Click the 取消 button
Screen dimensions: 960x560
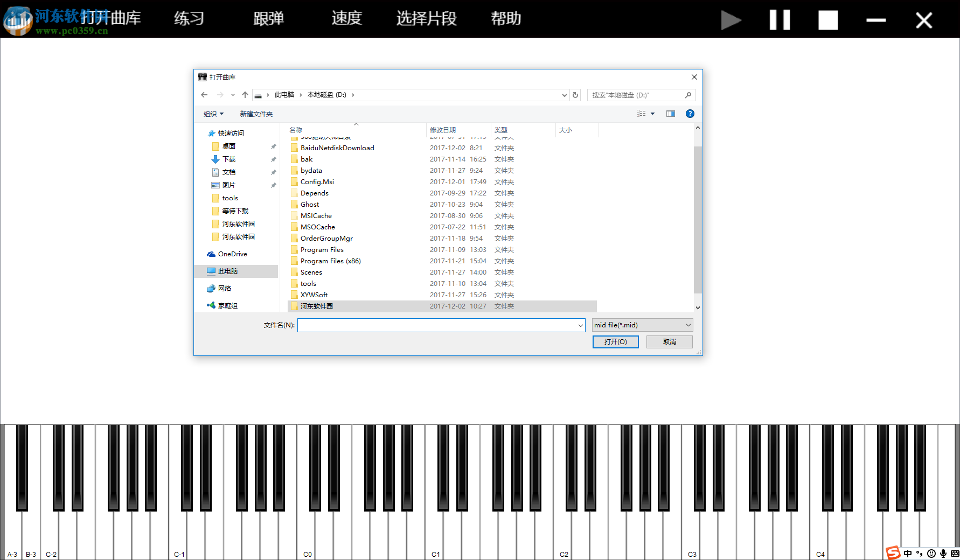[669, 342]
